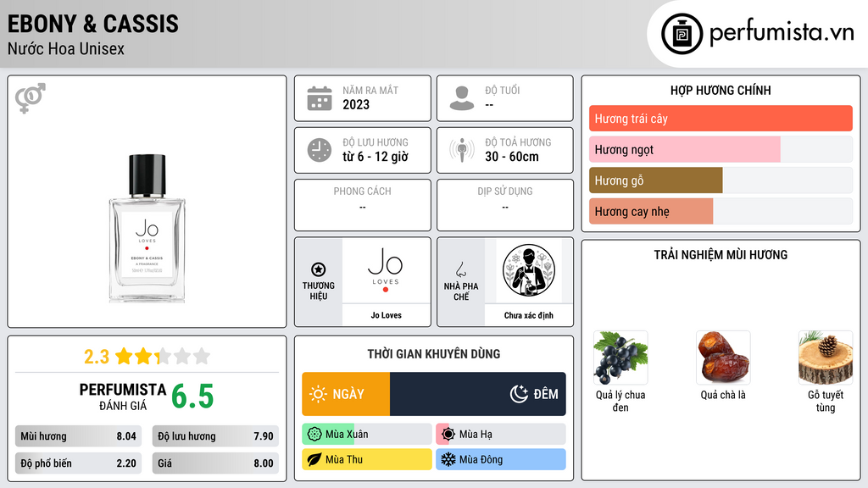Click the Thời gian khuyên dùng heading
The height and width of the screenshot is (488, 868).
tap(434, 354)
